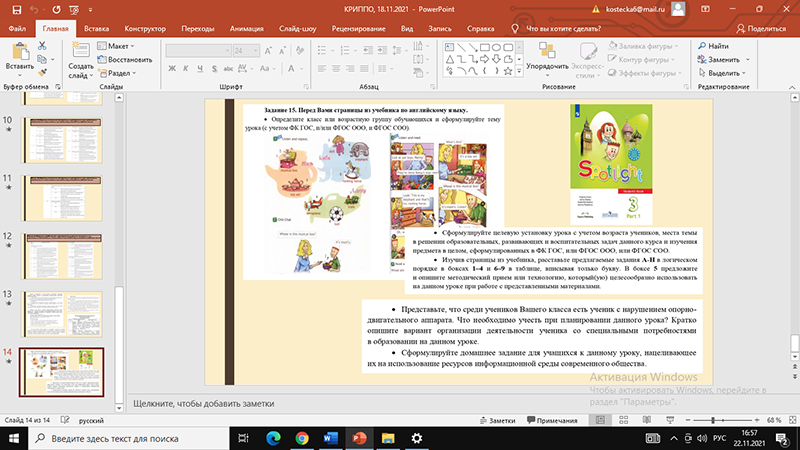Switch to the Конструктор tab
800x450 pixels.
pos(145,29)
